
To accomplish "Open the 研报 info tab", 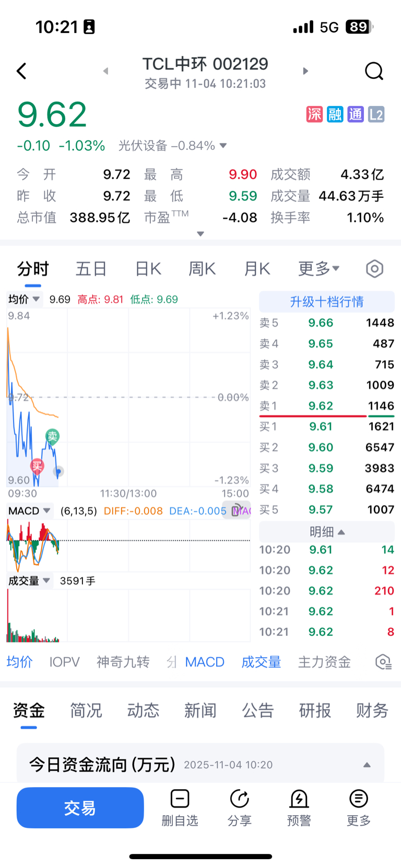I will pyautogui.click(x=315, y=710).
